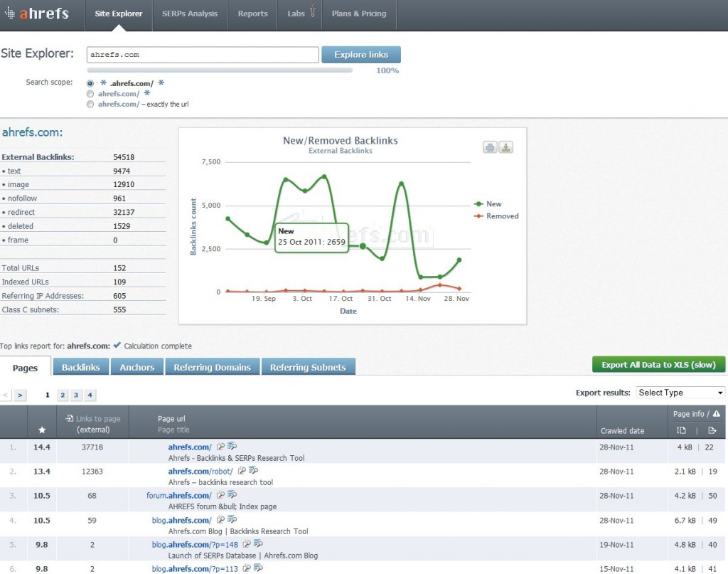
Task: Click Referring IP Addresses value 605
Action: click(119, 295)
